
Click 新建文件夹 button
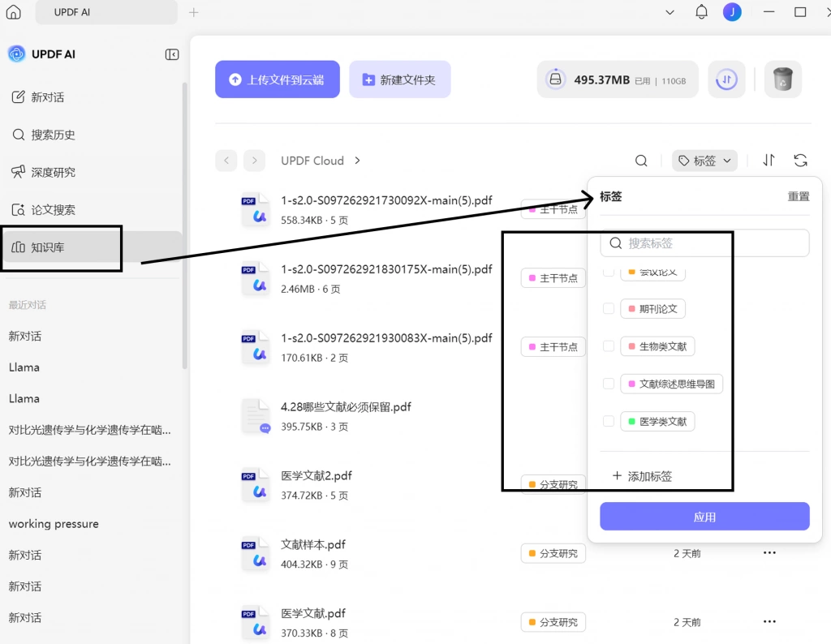[399, 79]
